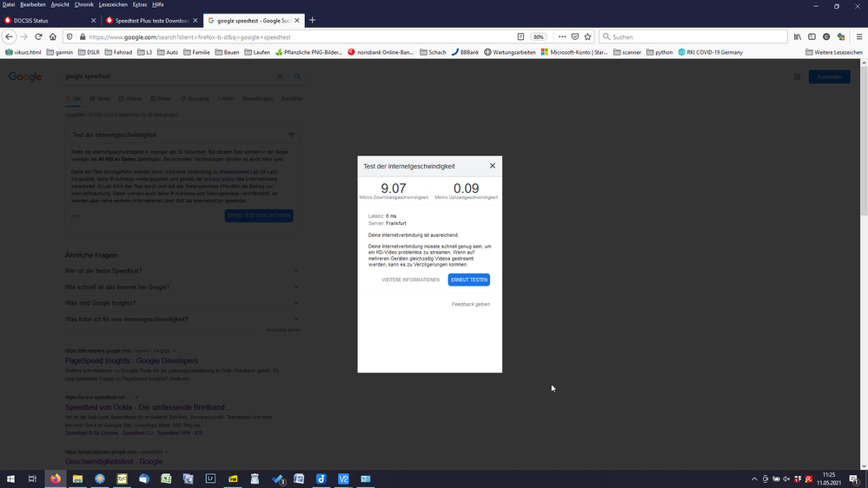
Task: Open Extras menu
Action: pyautogui.click(x=140, y=4)
